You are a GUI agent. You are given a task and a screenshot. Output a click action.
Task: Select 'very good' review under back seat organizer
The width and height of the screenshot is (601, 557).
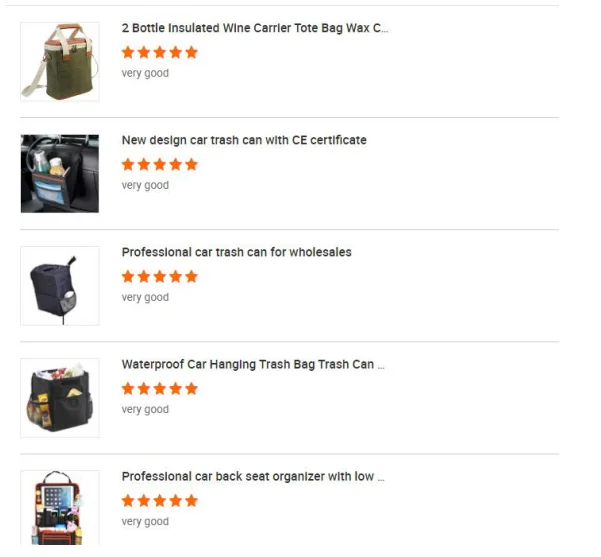click(145, 521)
